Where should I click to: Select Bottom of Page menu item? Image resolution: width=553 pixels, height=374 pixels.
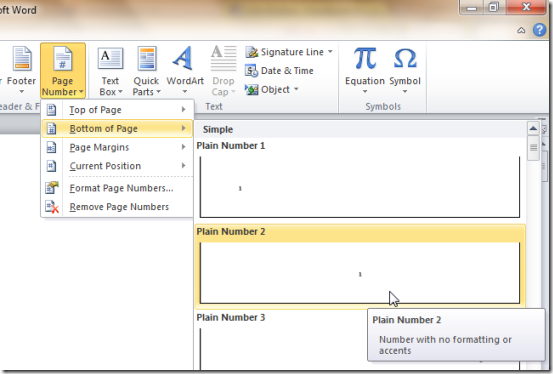tap(117, 128)
